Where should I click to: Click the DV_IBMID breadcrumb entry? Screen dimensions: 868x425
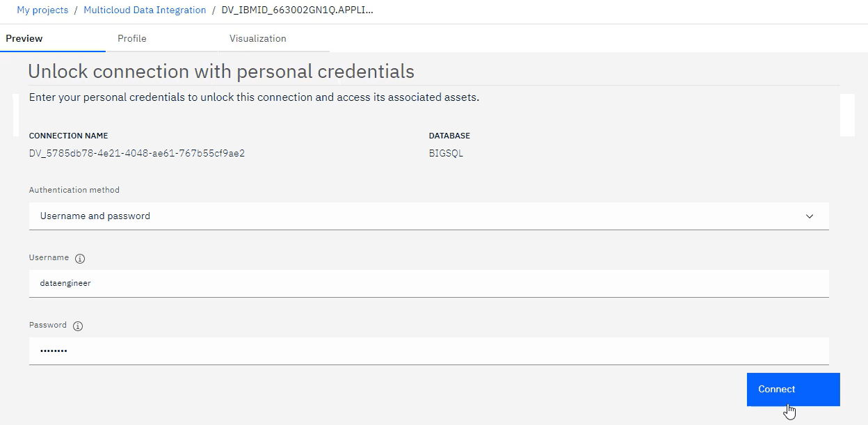[298, 10]
